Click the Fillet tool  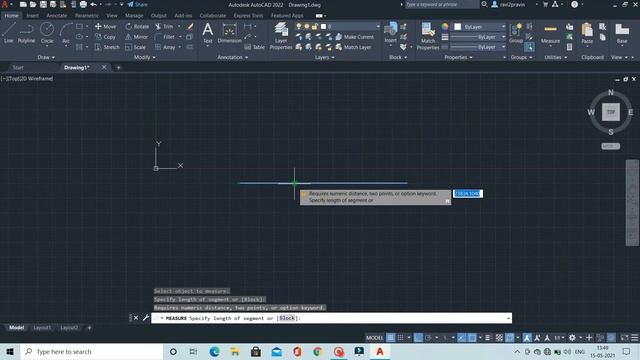165,37
